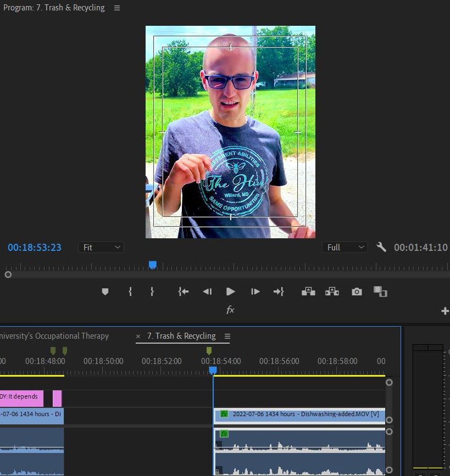
Task: Click the program monitor video preview
Action: 230,132
